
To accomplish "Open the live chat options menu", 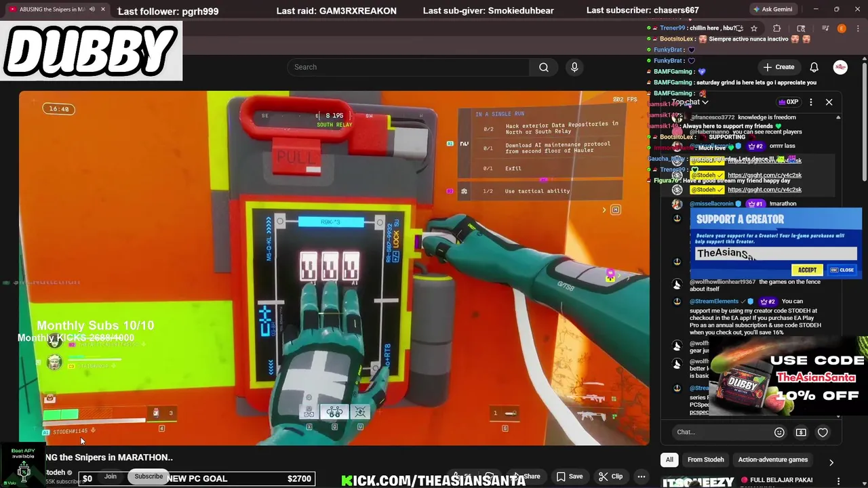I will click(x=811, y=102).
